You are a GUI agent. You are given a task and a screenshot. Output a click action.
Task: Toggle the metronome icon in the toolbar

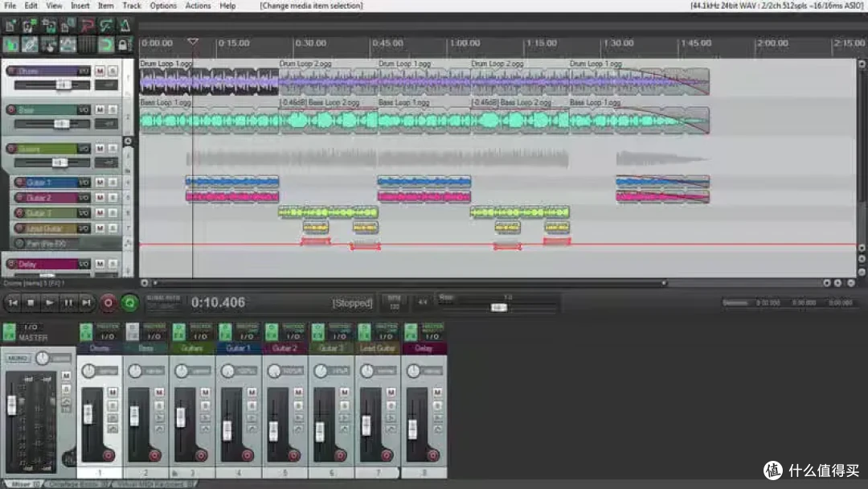click(x=125, y=26)
